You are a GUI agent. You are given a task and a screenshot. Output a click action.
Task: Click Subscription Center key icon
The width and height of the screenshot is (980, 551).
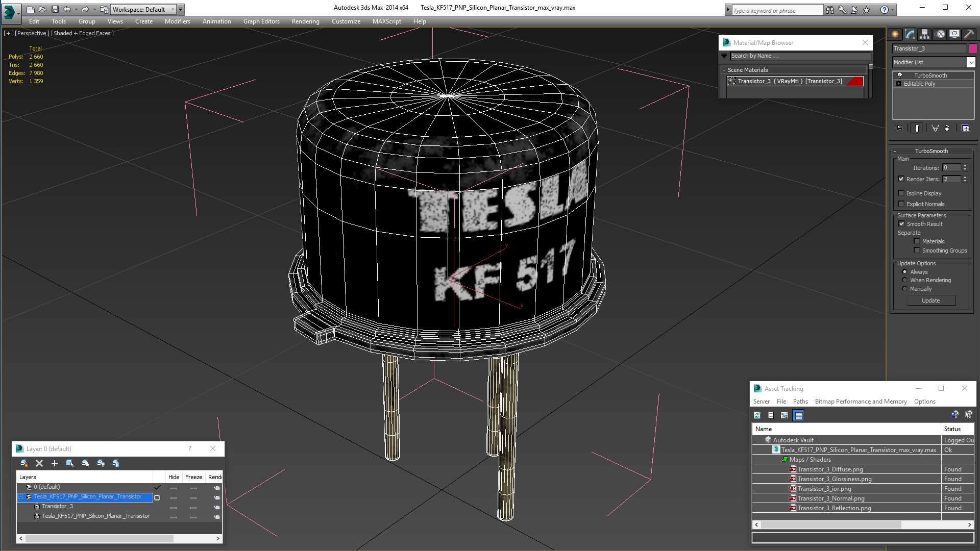[x=842, y=10]
